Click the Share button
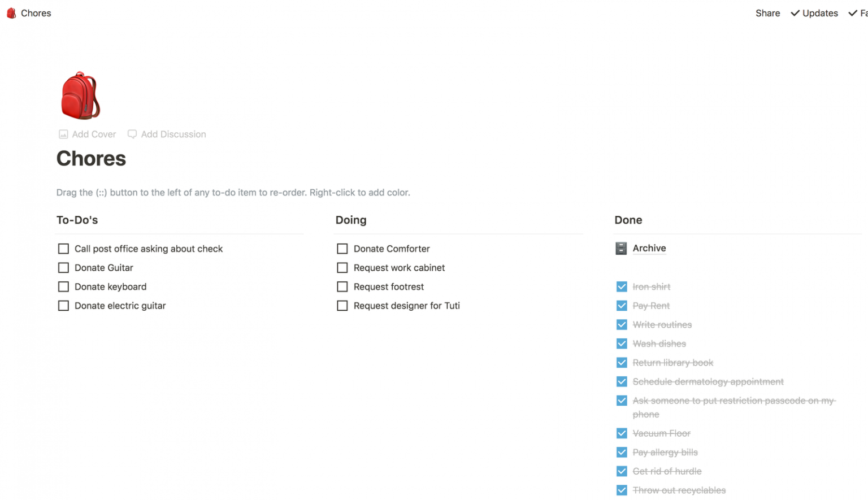The image size is (868, 500). click(x=767, y=12)
